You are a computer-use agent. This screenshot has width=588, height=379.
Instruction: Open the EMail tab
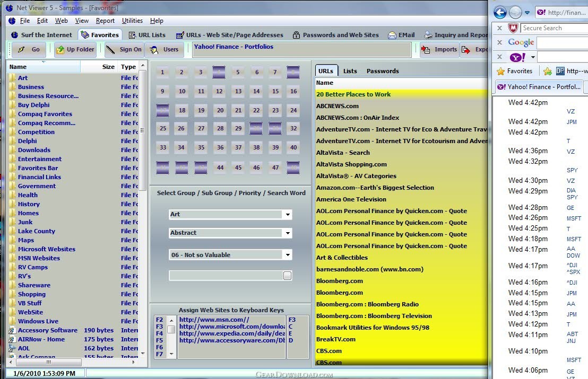(x=401, y=35)
